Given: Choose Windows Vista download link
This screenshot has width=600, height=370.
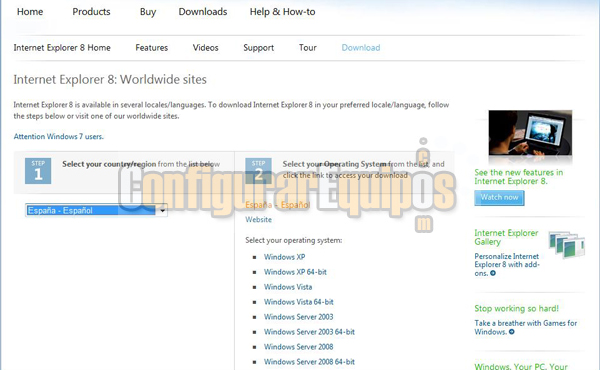Looking at the screenshot, I should [288, 287].
